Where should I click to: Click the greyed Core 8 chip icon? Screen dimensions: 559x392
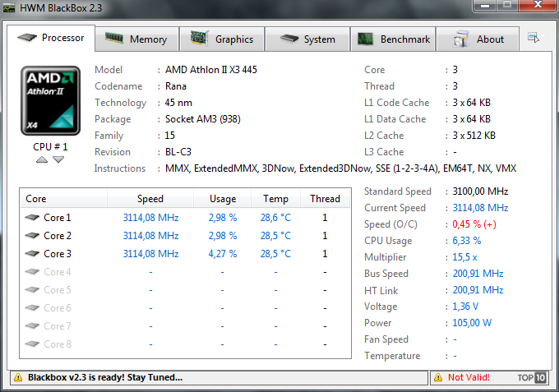pyautogui.click(x=32, y=344)
